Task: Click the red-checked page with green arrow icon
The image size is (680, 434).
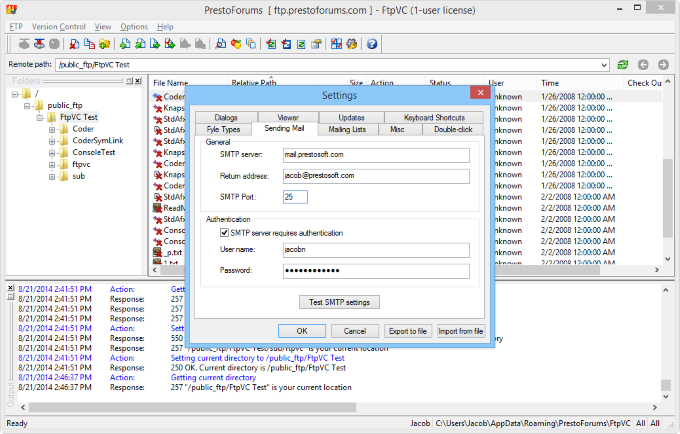Action: [x=170, y=44]
